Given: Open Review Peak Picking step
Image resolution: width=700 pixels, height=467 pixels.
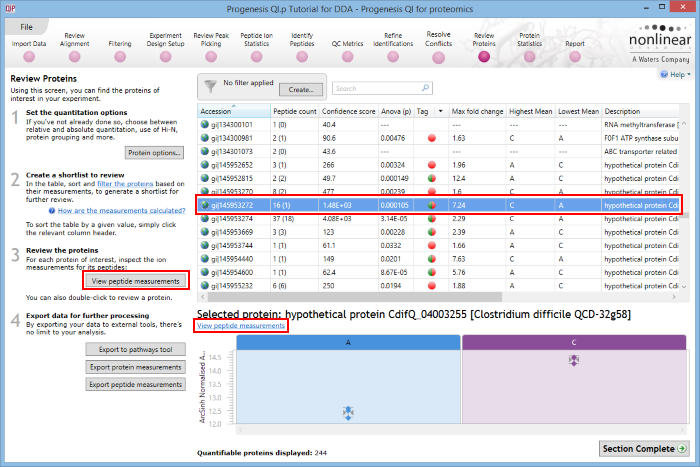Looking at the screenshot, I should click(x=211, y=57).
